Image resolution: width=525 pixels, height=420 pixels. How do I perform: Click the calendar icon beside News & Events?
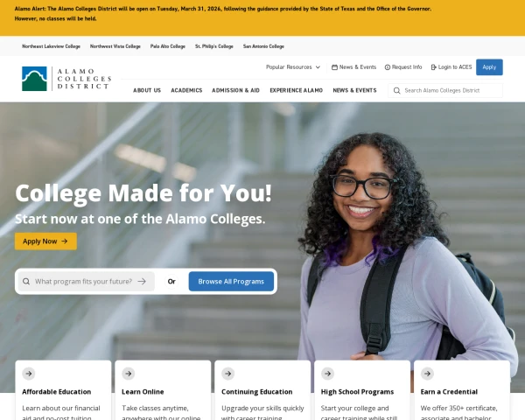point(334,67)
